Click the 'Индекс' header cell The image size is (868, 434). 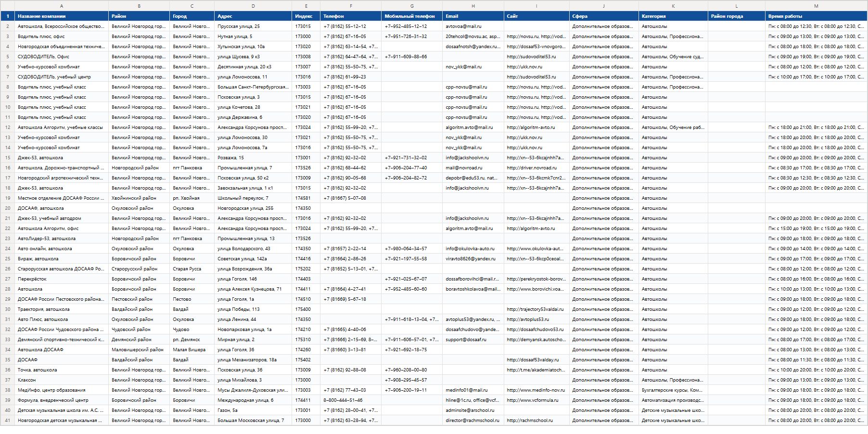pos(306,16)
